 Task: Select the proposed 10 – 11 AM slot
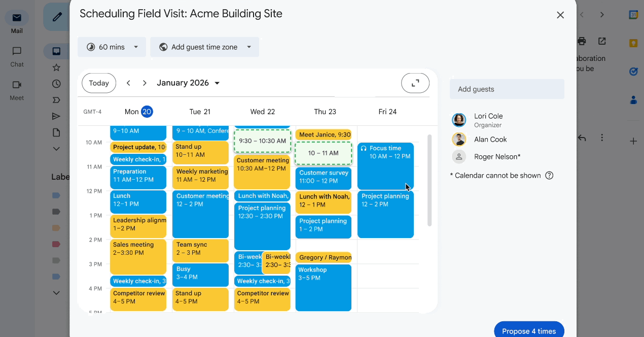tap(324, 153)
